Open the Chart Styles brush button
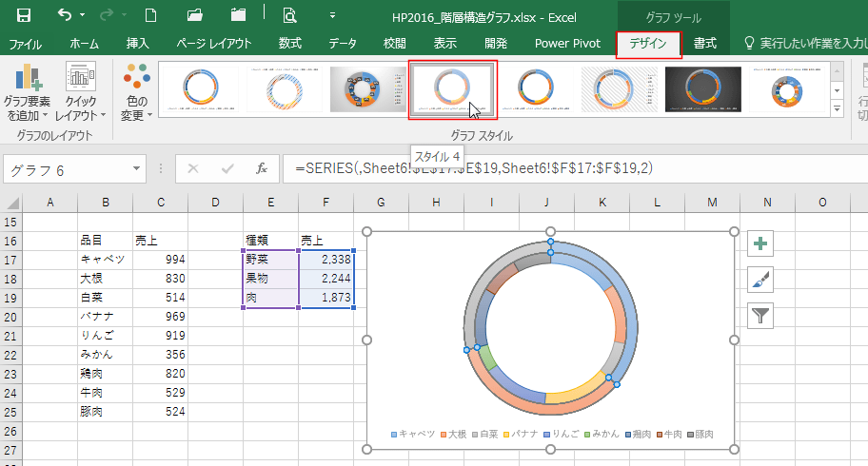This screenshot has height=466, width=868. (x=761, y=280)
